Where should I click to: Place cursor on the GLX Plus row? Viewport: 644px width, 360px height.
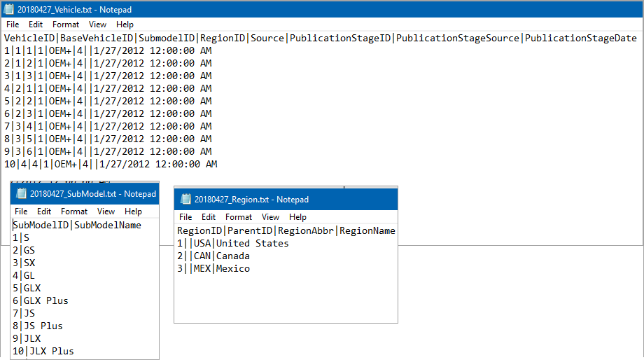(41, 301)
